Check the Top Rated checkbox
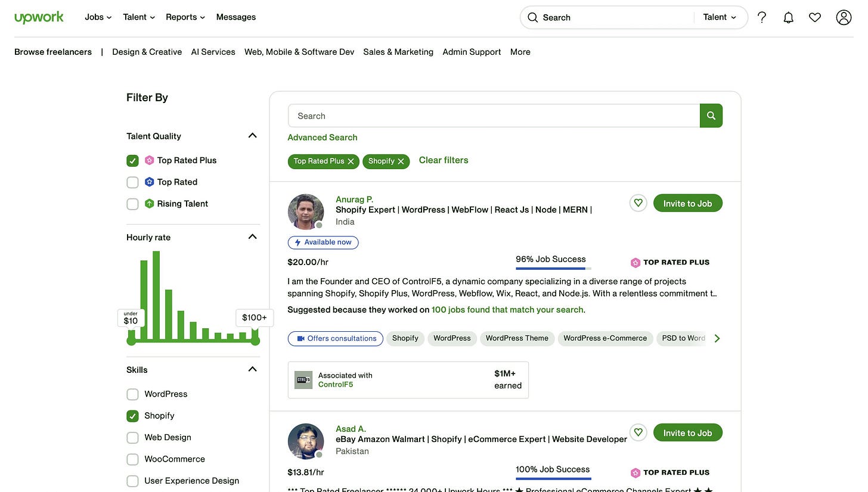The width and height of the screenshot is (868, 492). tap(132, 182)
